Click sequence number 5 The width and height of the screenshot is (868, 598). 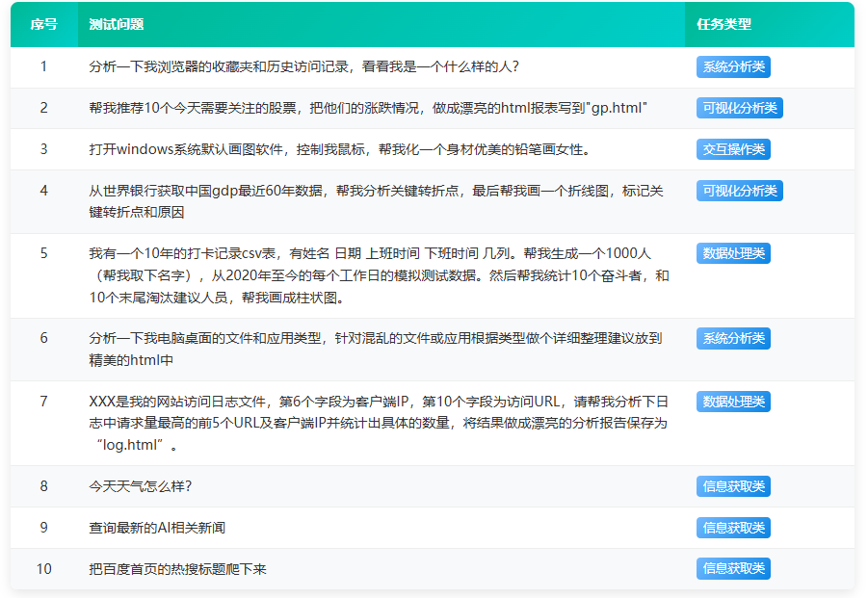click(43, 253)
